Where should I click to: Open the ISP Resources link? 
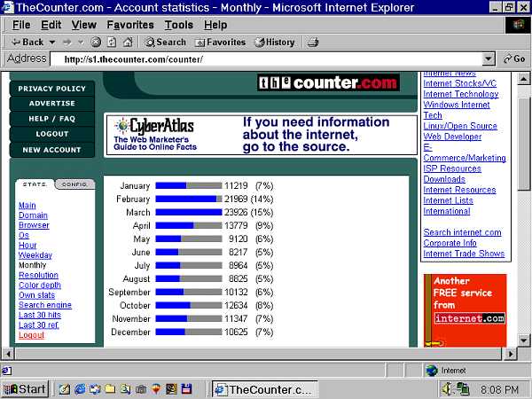point(452,168)
